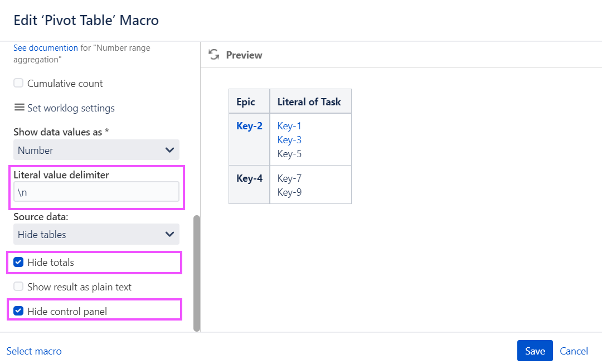
Task: Cancel editing the macro
Action: point(574,351)
